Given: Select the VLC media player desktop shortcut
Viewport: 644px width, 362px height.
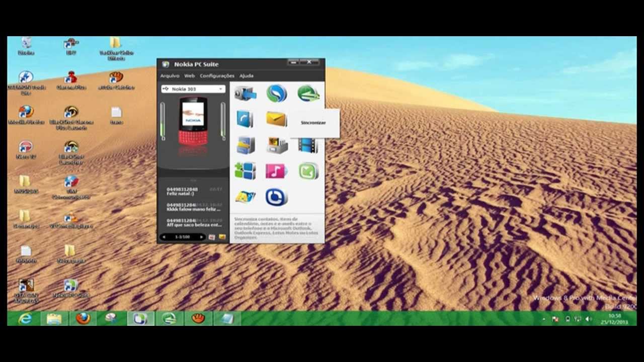Looking at the screenshot, I should click(x=71, y=219).
